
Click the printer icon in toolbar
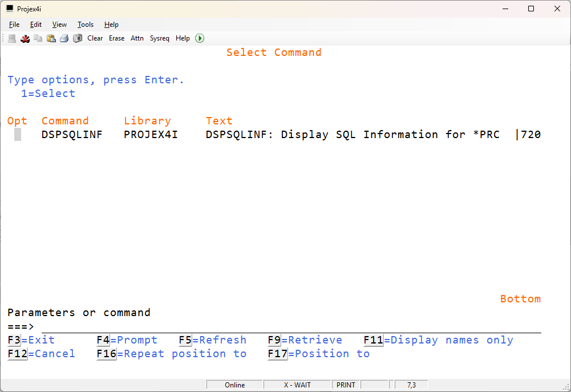tap(64, 38)
